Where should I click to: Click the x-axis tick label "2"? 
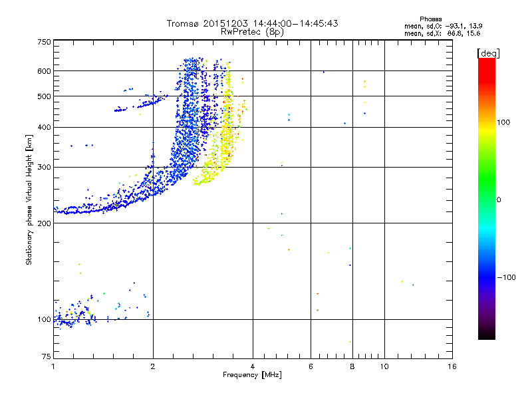click(153, 366)
